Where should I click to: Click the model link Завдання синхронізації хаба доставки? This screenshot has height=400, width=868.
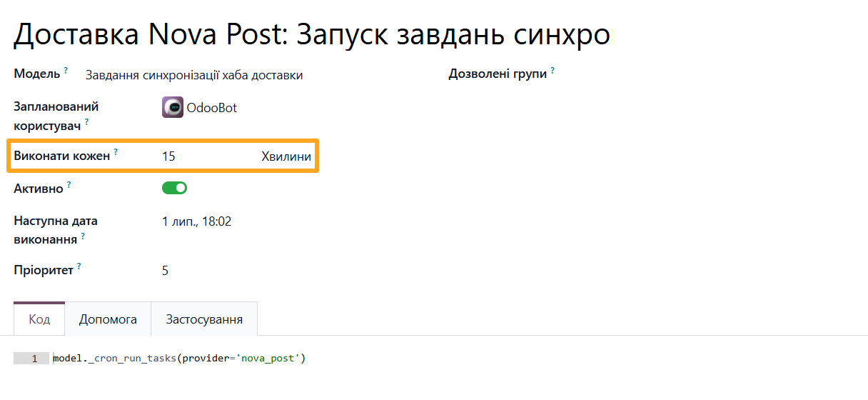tap(194, 75)
